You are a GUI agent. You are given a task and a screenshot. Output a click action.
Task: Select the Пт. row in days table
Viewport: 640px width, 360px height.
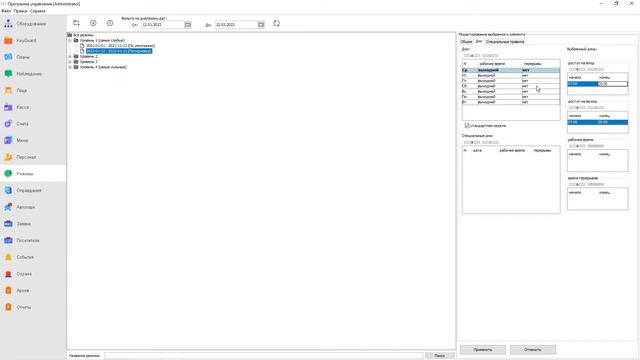coord(511,81)
